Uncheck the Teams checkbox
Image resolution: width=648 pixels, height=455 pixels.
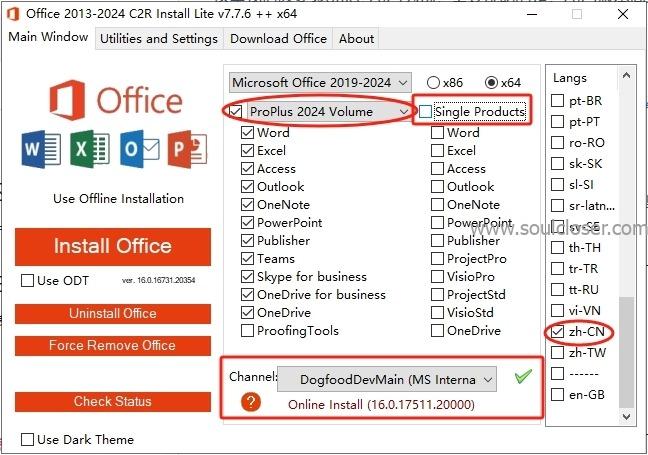tap(248, 259)
